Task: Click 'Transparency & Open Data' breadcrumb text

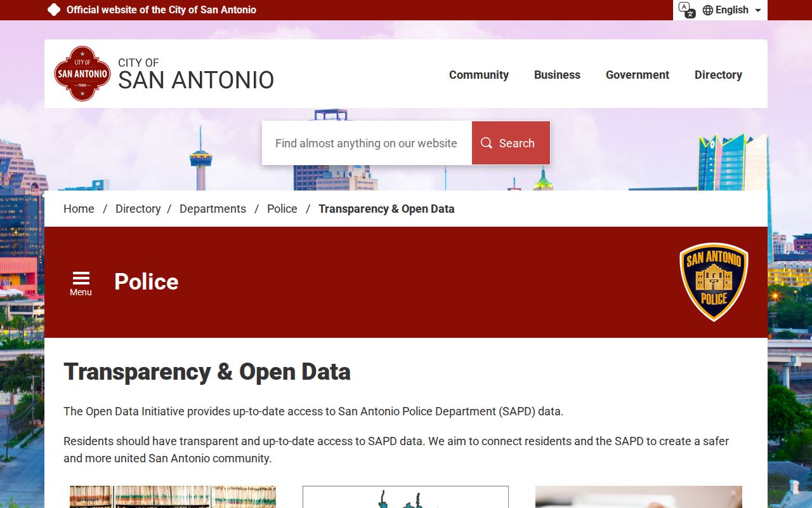Action: click(386, 209)
